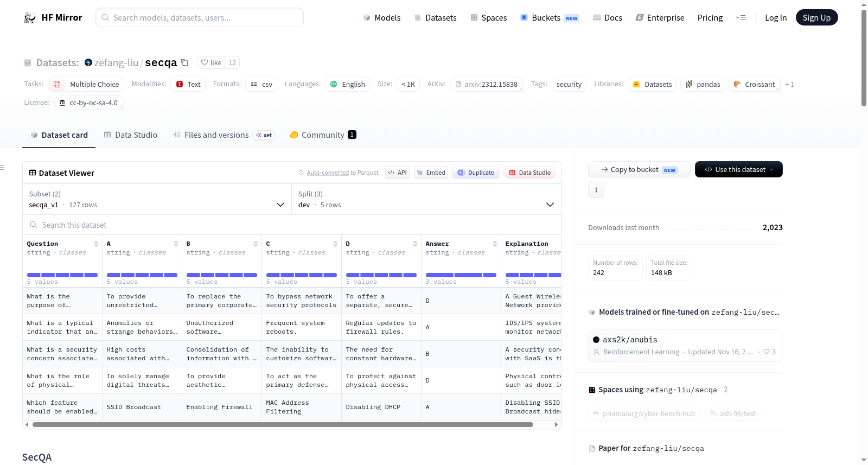This screenshot has height=465, width=868.
Task: Go to the Community tab
Action: 323,135
